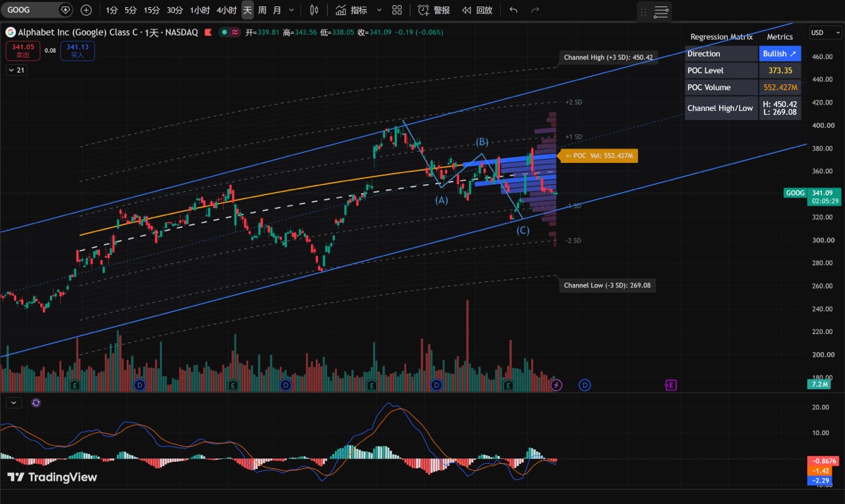Image resolution: width=845 pixels, height=504 pixels.
Task: Expand the timeframe dropdown chevron
Action: coord(293,10)
